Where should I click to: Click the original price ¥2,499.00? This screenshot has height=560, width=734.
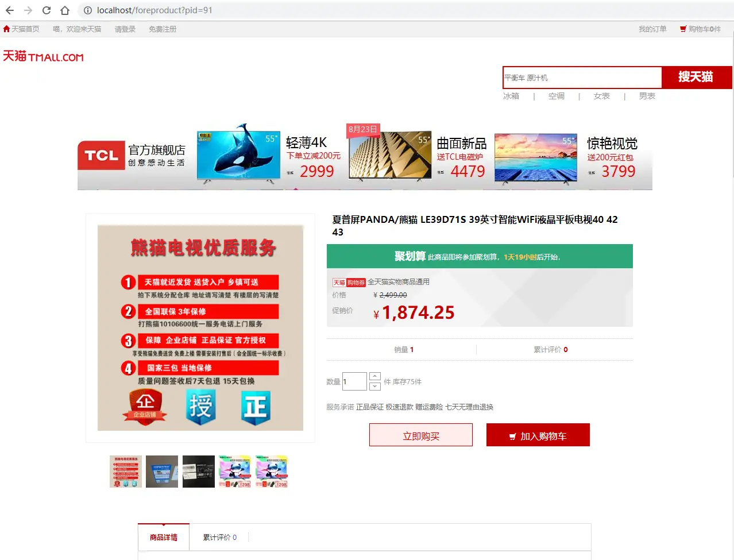pyautogui.click(x=390, y=295)
